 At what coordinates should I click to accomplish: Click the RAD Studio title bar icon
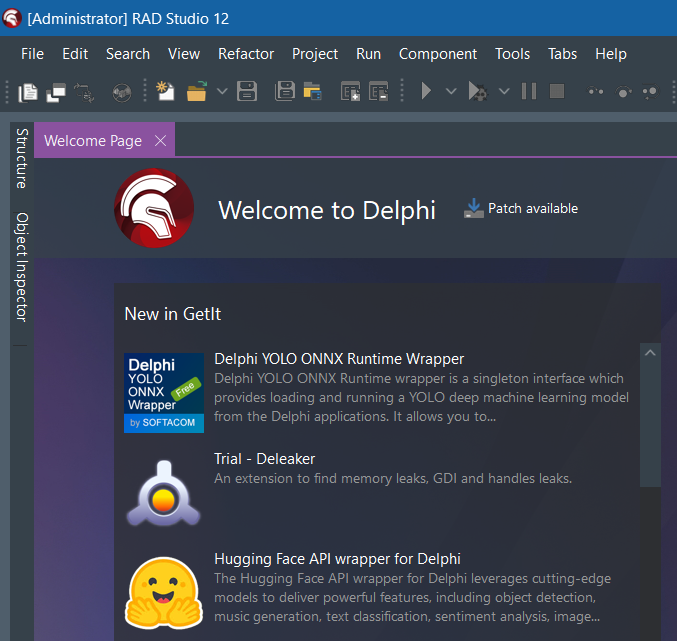12,18
